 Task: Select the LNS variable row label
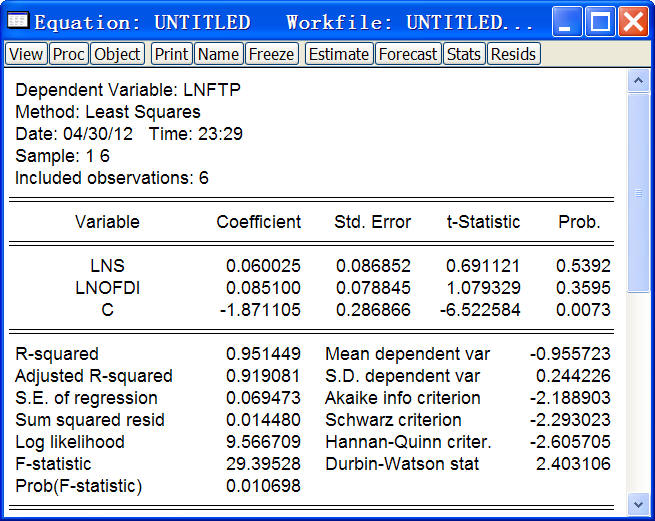[x=107, y=266]
